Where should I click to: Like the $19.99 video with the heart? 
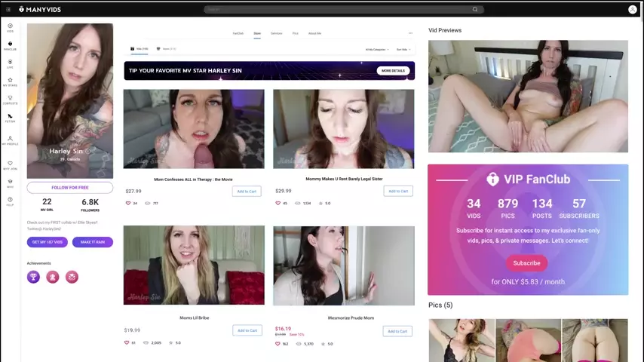pyautogui.click(x=128, y=343)
